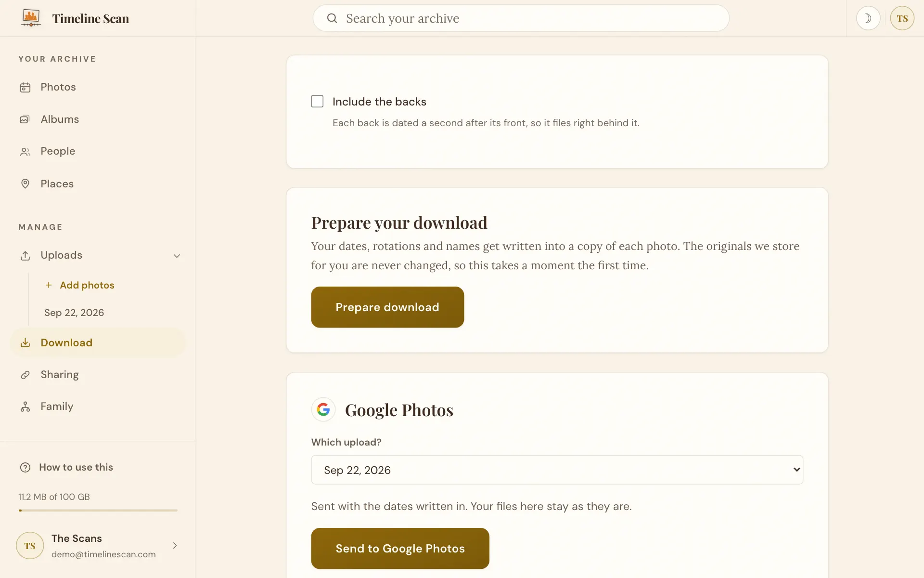Click the Timeline Scan logo icon
This screenshot has height=578, width=924.
click(x=31, y=18)
